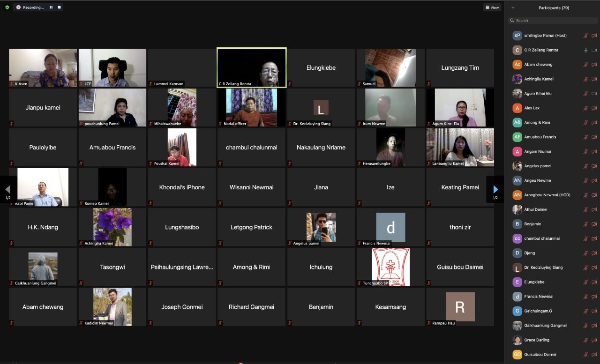Go to next gallery page arrow
Image resolution: width=600 pixels, height=364 pixels.
click(495, 189)
